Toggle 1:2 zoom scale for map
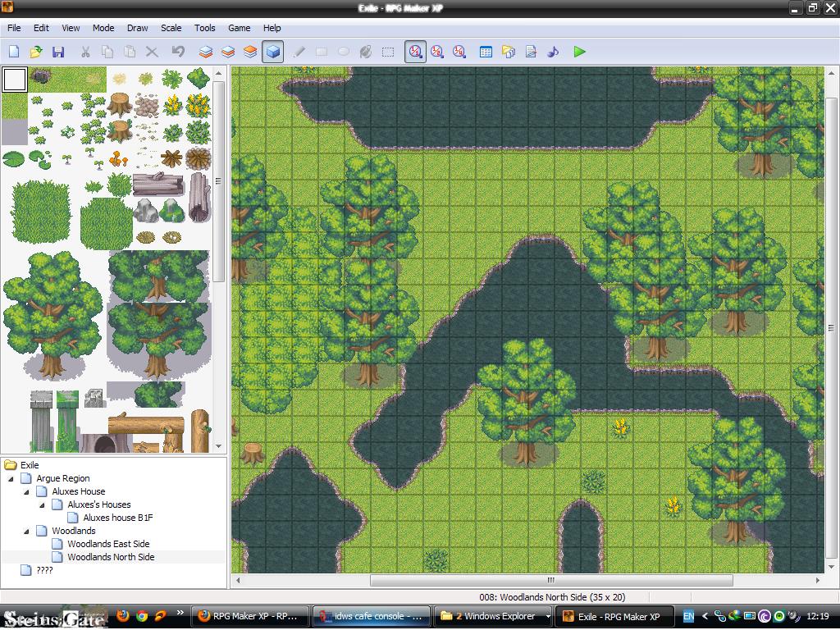This screenshot has height=630, width=840. (436, 52)
